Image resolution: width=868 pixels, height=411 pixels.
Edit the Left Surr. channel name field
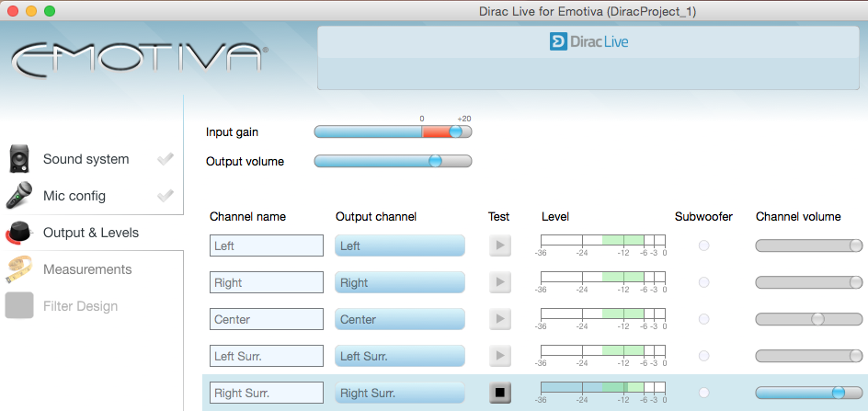pyautogui.click(x=267, y=356)
